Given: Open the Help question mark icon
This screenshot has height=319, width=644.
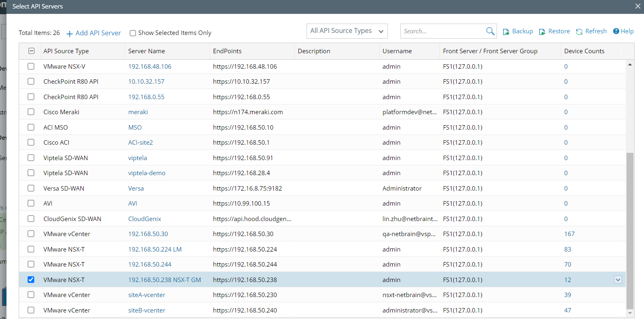Looking at the screenshot, I should (x=616, y=31).
